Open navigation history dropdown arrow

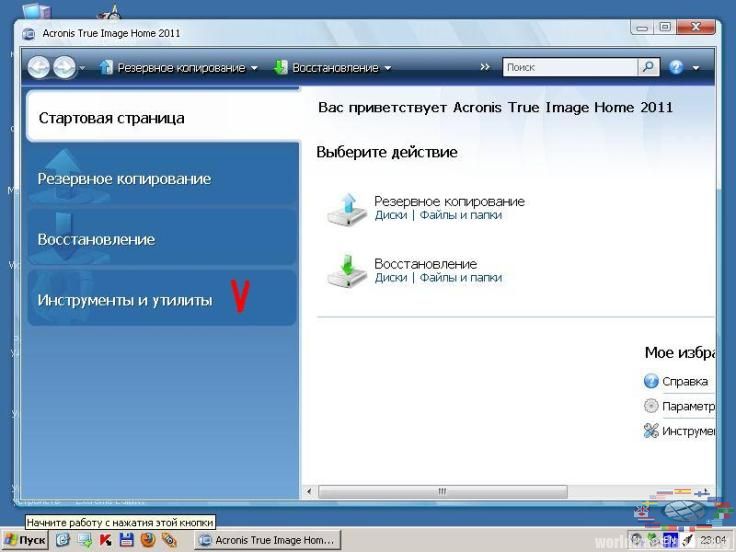pyautogui.click(x=82, y=68)
